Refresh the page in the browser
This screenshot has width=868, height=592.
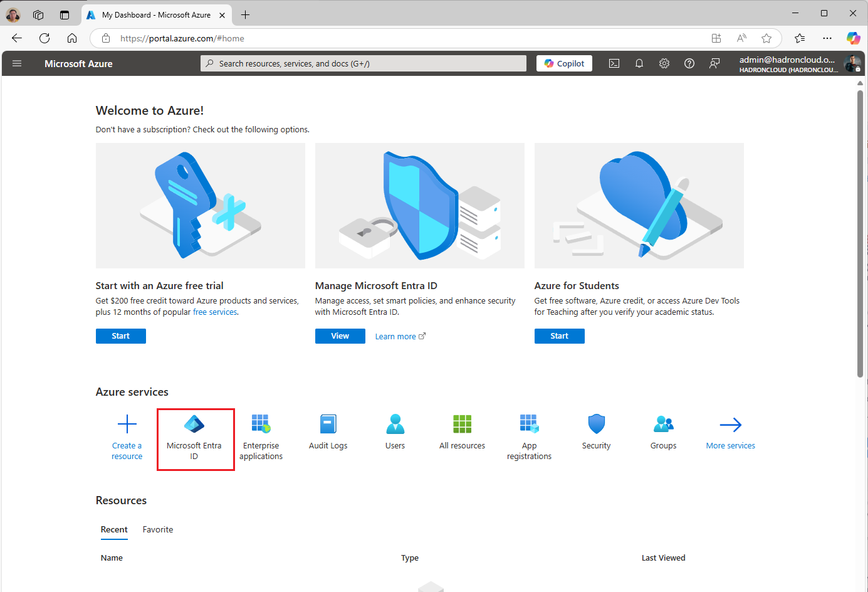point(44,38)
